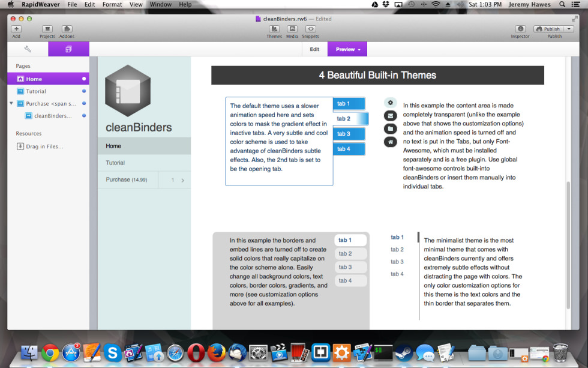The image size is (588, 368).
Task: Click the full-screen arrows icon in title bar
Action: 575,19
